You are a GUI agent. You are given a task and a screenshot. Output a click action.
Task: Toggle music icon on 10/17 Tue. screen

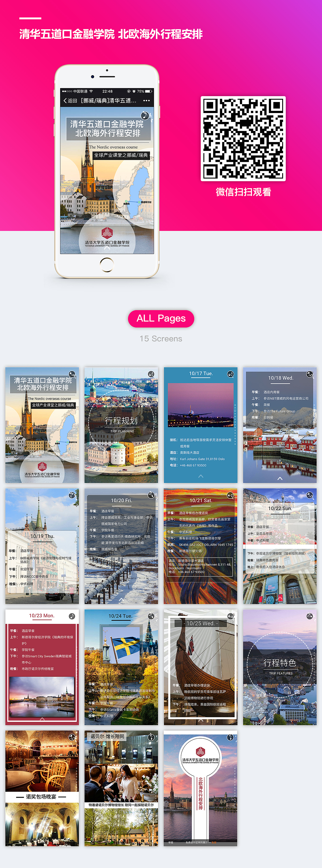click(x=230, y=374)
